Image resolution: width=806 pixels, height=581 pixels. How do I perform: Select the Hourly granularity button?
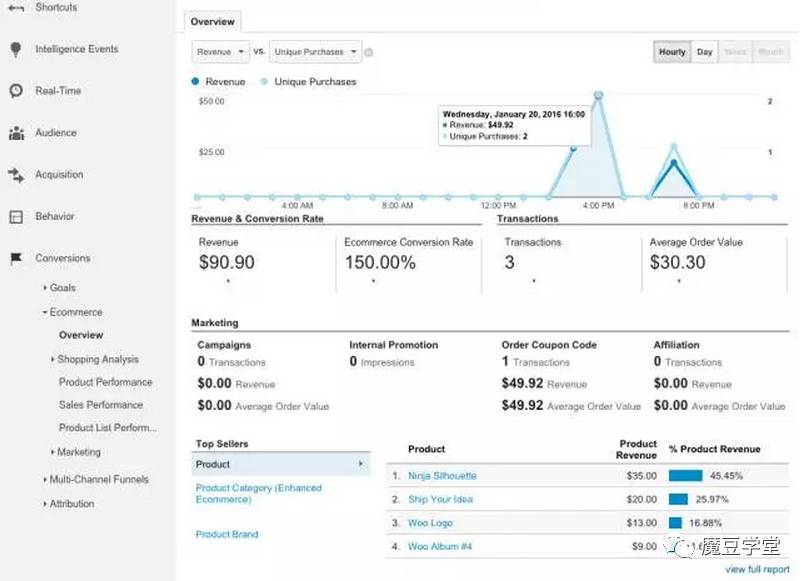(x=672, y=52)
